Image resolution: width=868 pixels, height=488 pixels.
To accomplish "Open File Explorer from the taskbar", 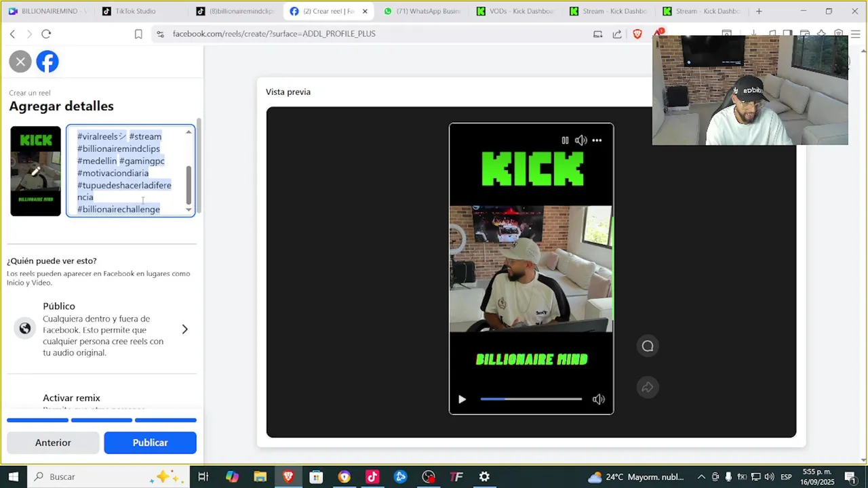I will pyautogui.click(x=260, y=476).
